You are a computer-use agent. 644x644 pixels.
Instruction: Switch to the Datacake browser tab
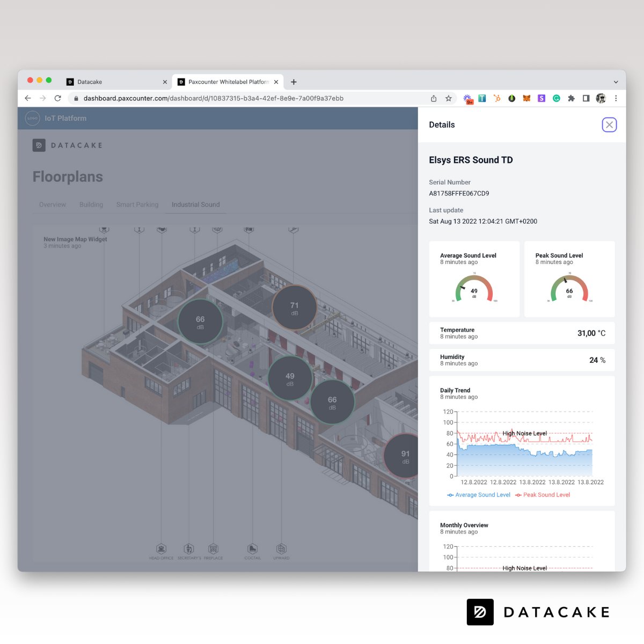click(x=117, y=82)
